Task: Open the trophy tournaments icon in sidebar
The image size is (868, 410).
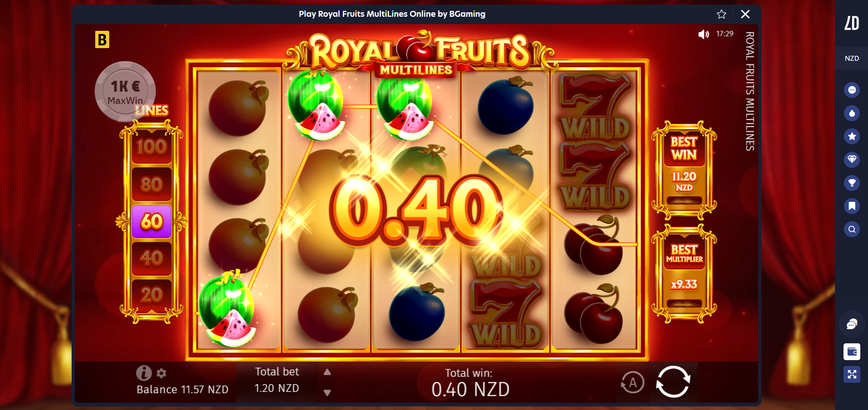Action: (x=852, y=183)
